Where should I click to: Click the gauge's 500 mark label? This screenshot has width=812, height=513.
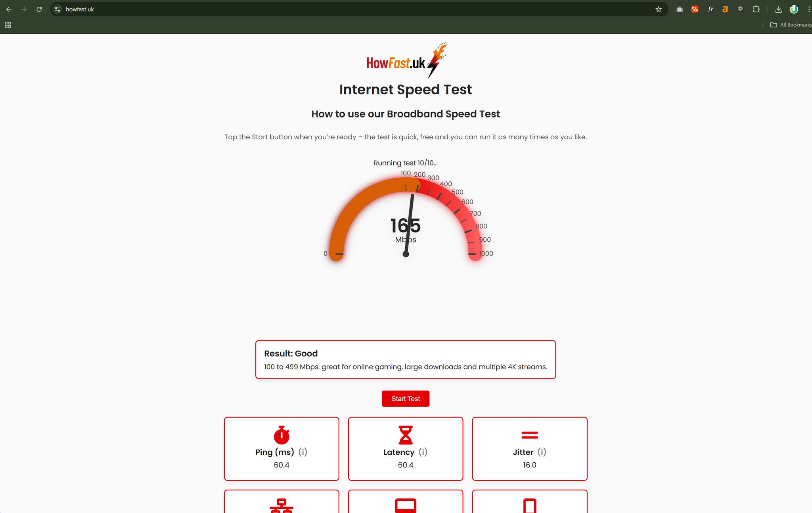point(458,192)
